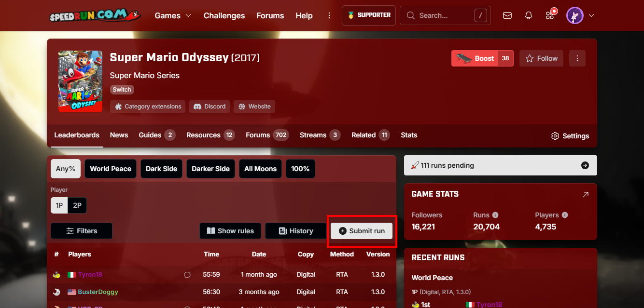Open the game Forums tab with 702
644x308 pixels.
click(x=267, y=135)
